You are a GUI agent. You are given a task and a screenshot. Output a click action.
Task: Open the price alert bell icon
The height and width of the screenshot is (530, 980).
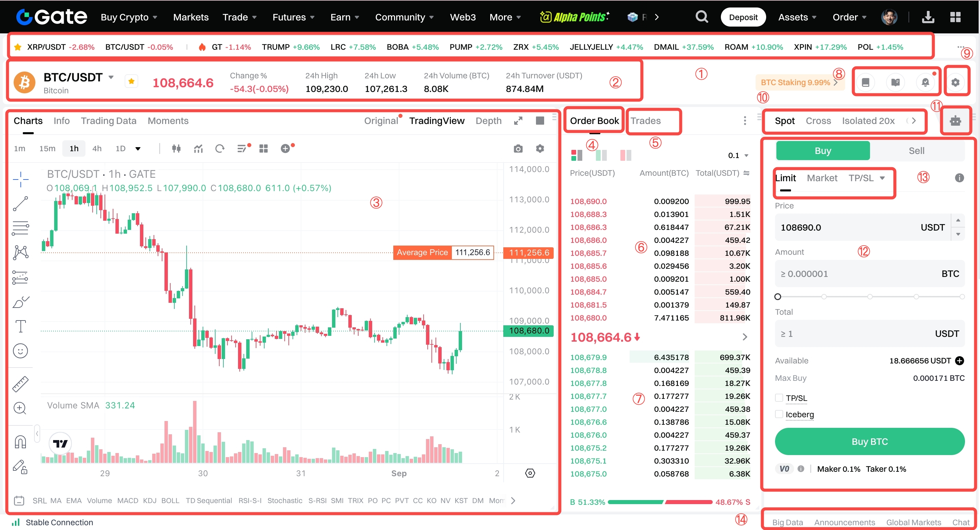(x=925, y=82)
